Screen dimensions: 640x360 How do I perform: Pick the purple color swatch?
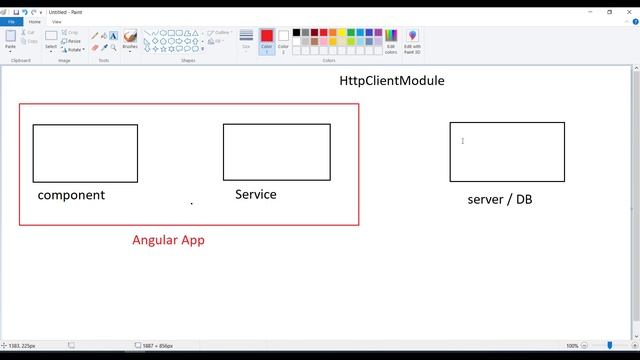tap(378, 33)
